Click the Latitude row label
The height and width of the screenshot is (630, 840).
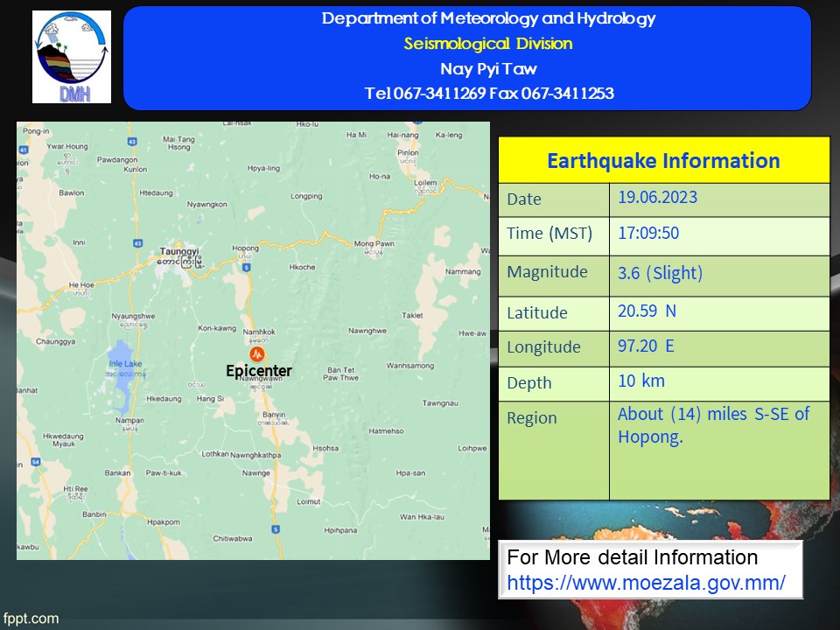click(537, 313)
